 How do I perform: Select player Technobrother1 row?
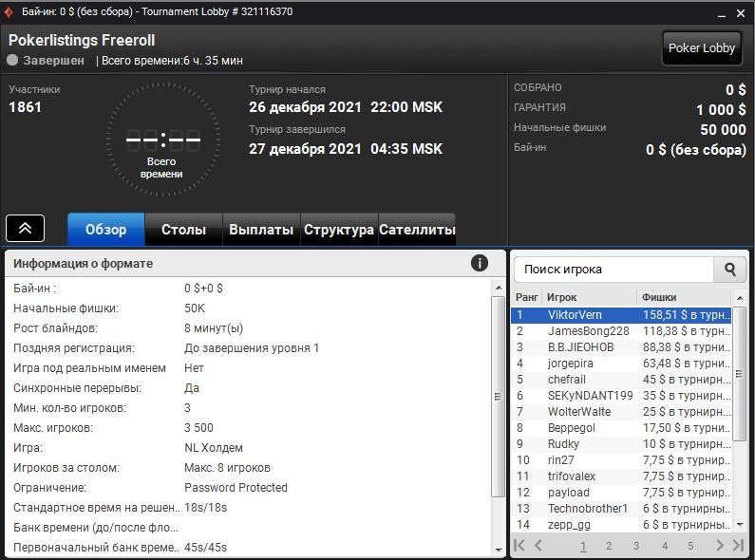click(622, 509)
